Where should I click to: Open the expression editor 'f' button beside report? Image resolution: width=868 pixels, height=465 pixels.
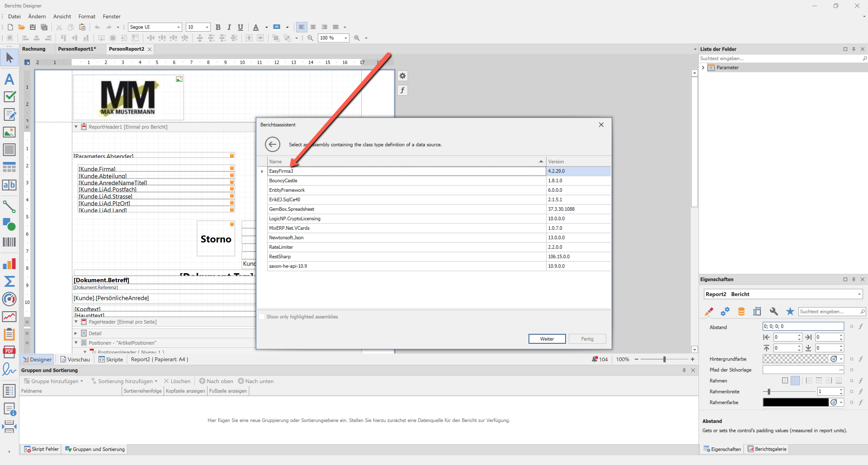point(402,90)
